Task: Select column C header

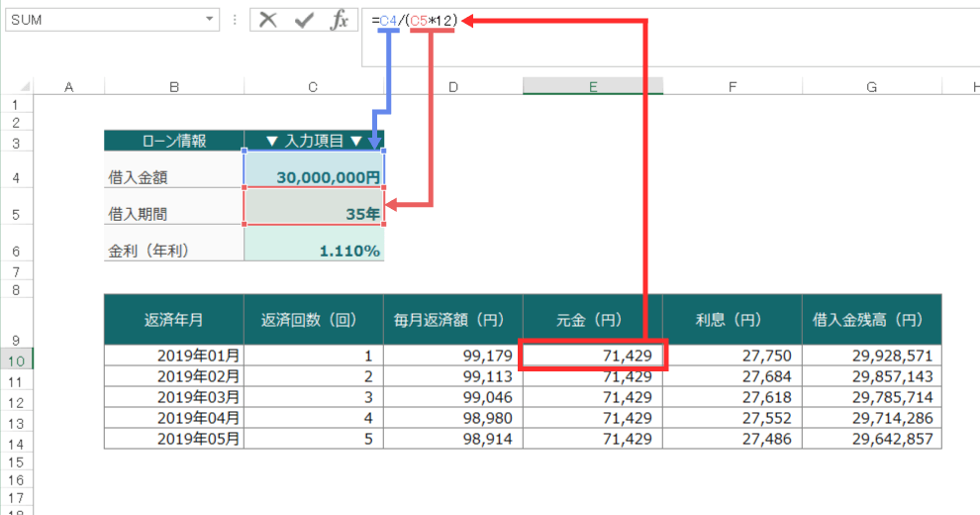Action: pyautogui.click(x=313, y=87)
